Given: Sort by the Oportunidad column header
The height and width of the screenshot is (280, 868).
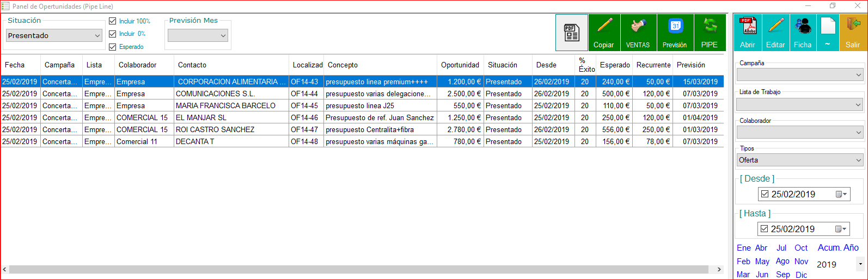Looking at the screenshot, I should coord(460,65).
